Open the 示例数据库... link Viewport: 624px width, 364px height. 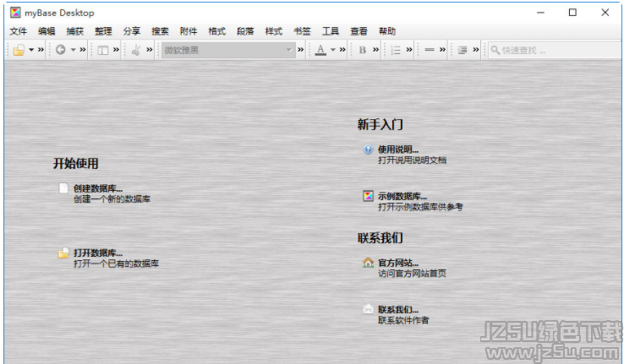402,196
